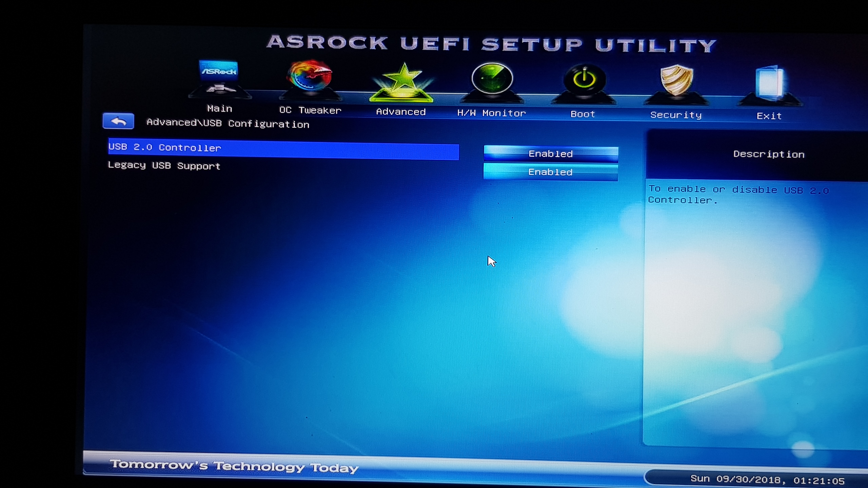Click the Advanced\USB Configuration breadcrumb

pyautogui.click(x=228, y=123)
